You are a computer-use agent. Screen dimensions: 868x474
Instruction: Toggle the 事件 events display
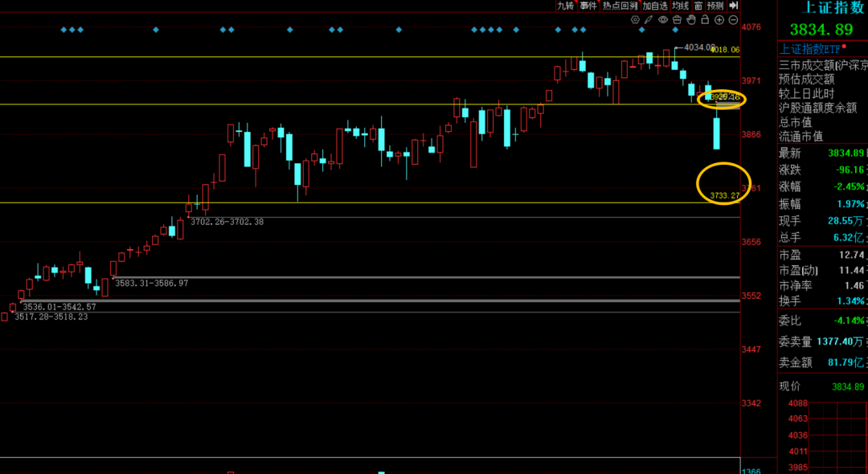(588, 6)
